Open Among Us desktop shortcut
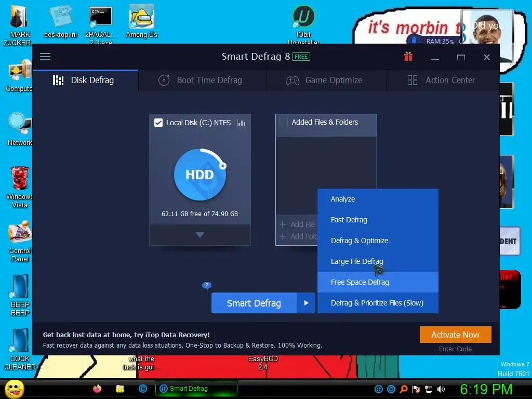The image size is (532, 399). pos(141,21)
